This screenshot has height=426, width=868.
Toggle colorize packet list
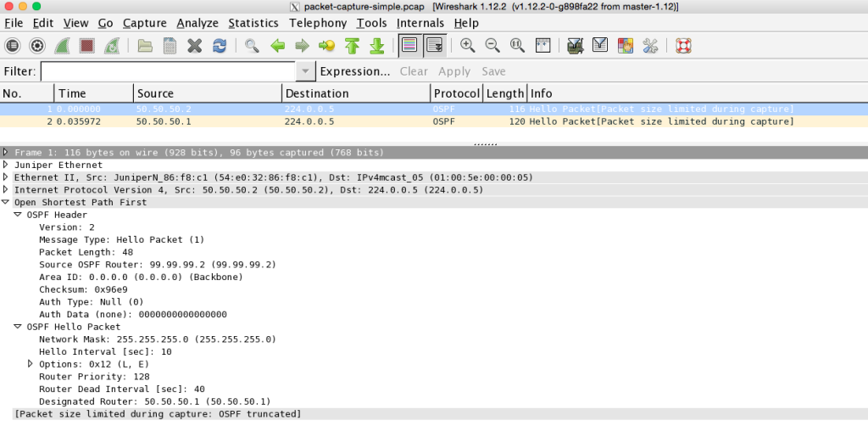click(x=409, y=46)
